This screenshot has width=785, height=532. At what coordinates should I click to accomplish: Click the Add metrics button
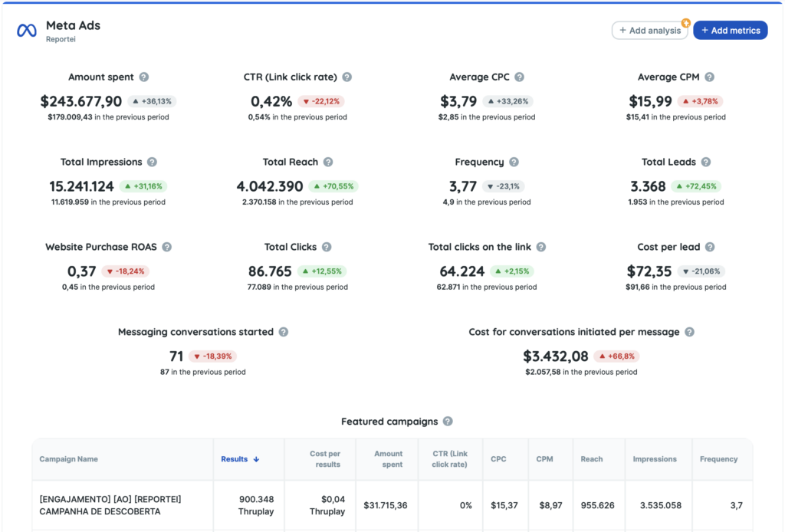(x=730, y=30)
